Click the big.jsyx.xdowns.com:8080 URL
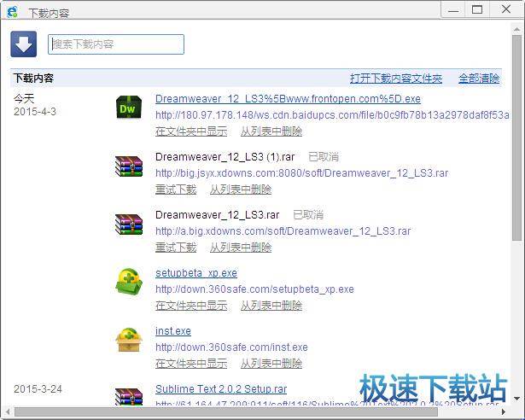Image resolution: width=525 pixels, height=420 pixels. point(301,173)
